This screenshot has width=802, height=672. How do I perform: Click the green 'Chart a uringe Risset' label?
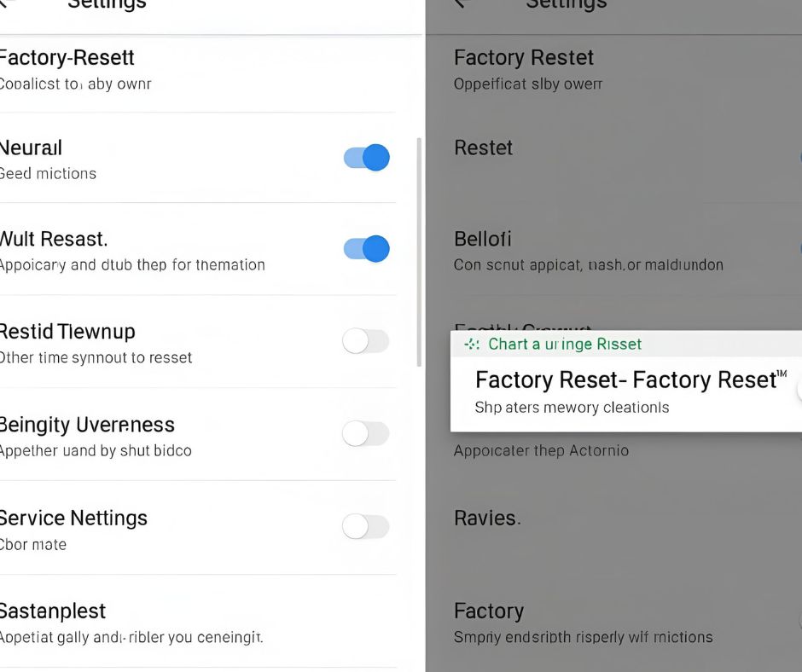(x=565, y=345)
